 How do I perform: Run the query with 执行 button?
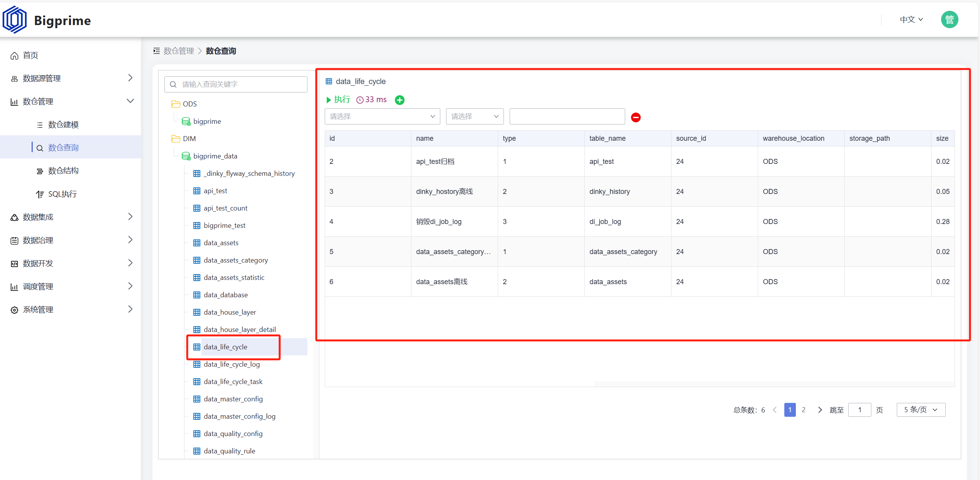pyautogui.click(x=338, y=100)
